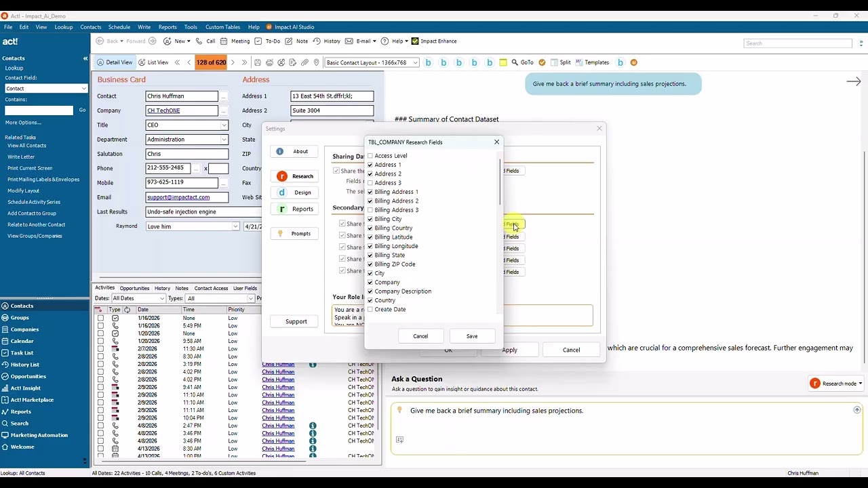Open the Opportunities section in the sidebar

point(28,376)
